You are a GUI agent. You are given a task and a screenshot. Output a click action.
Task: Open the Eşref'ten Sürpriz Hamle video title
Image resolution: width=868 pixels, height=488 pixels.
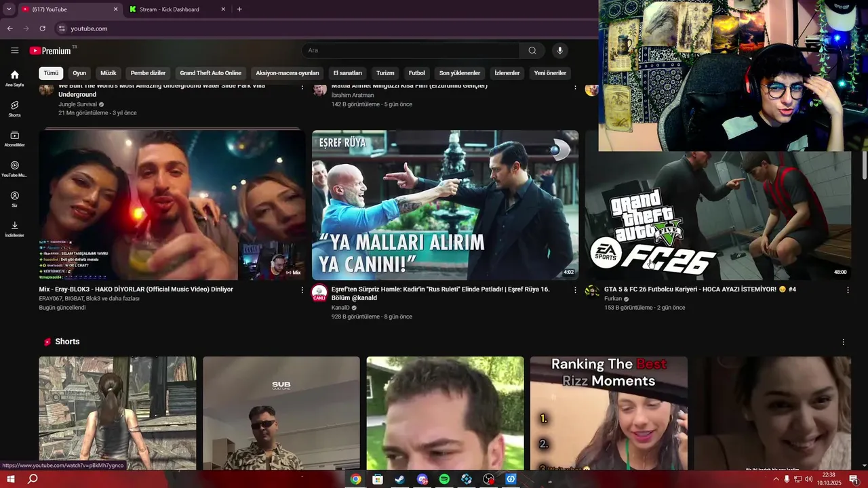coord(440,293)
